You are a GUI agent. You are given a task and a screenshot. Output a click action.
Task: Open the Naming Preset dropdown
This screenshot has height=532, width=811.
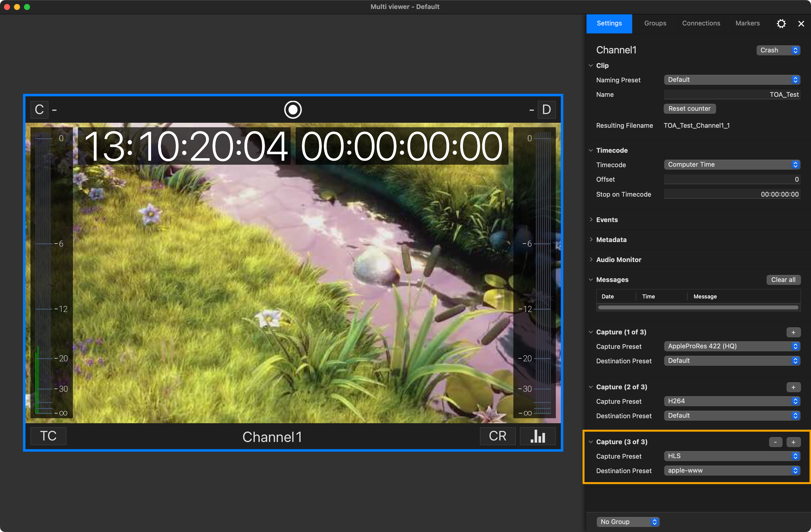732,80
